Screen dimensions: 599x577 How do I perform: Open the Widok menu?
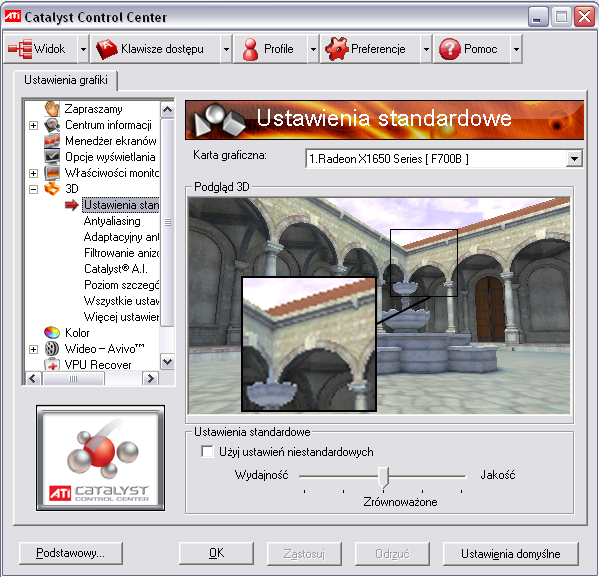click(x=40, y=49)
